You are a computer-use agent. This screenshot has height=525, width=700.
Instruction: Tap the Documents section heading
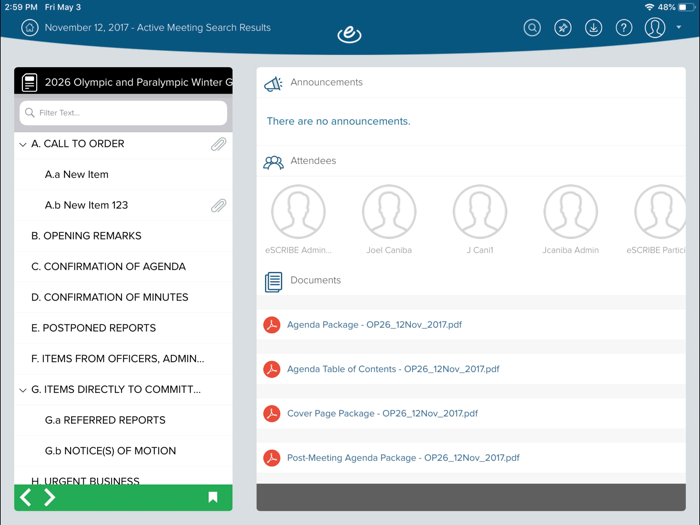coord(315,280)
